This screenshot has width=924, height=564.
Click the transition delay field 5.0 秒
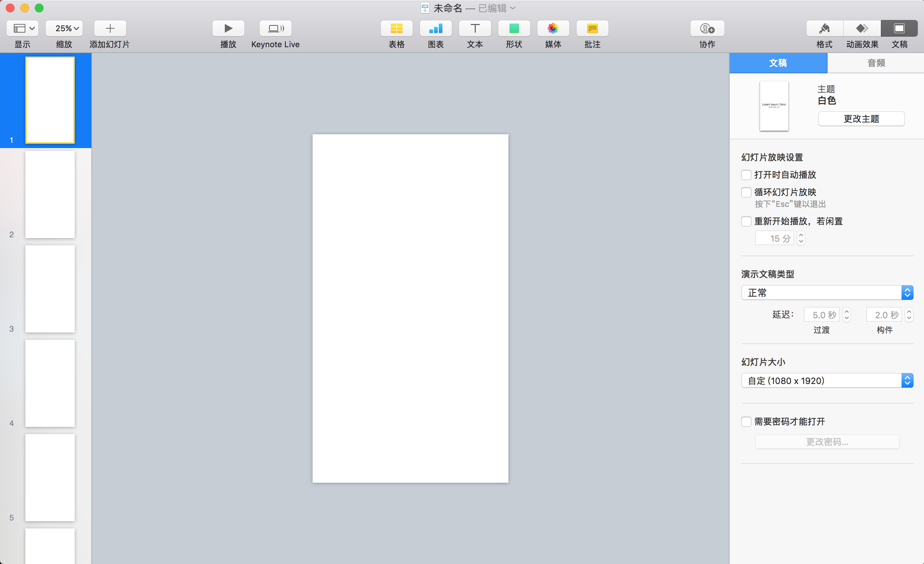(822, 315)
